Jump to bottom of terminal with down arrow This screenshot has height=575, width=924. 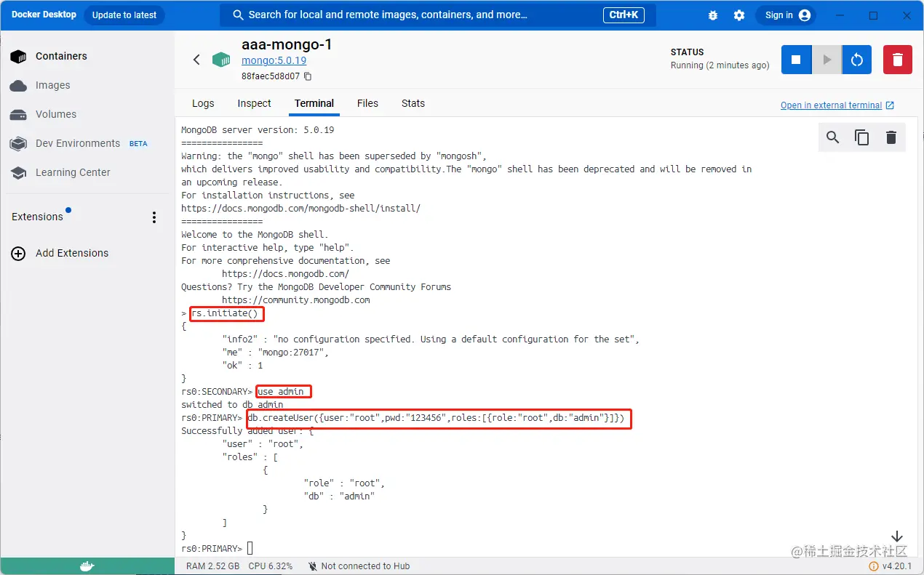(897, 536)
